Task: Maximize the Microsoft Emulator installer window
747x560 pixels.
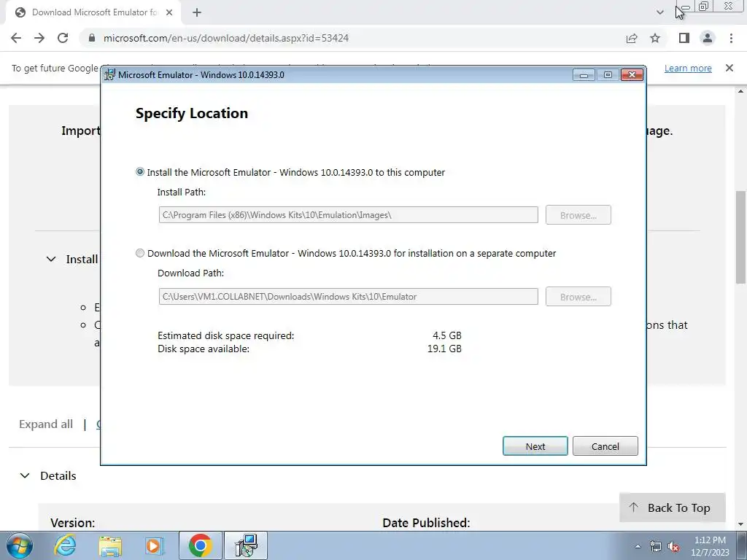Action: (608, 75)
